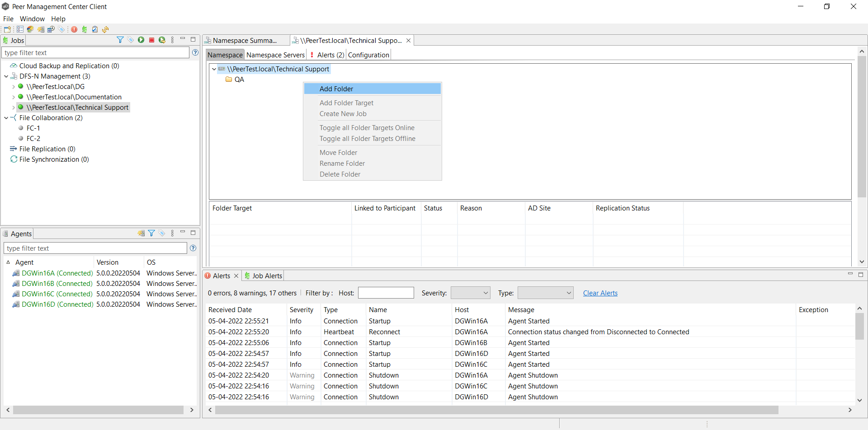This screenshot has width=868, height=430.
Task: Collapse the DFS-N Management tree node
Action: (x=6, y=76)
